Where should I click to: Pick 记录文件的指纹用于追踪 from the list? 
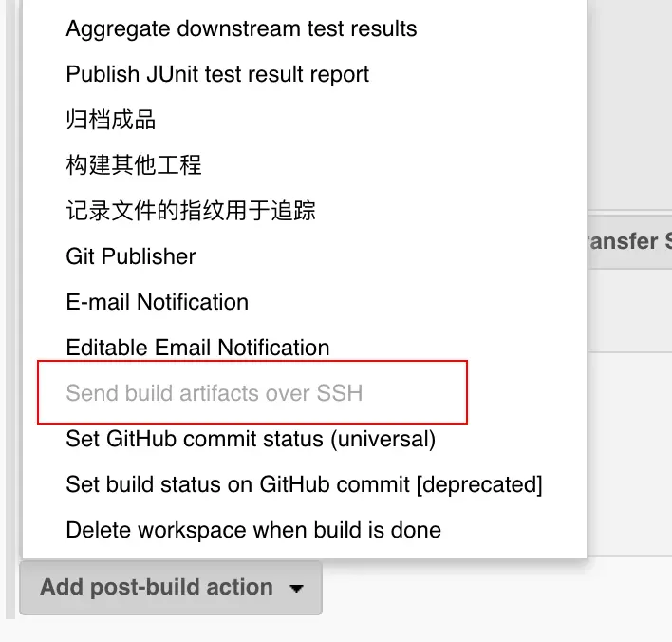pos(191,211)
